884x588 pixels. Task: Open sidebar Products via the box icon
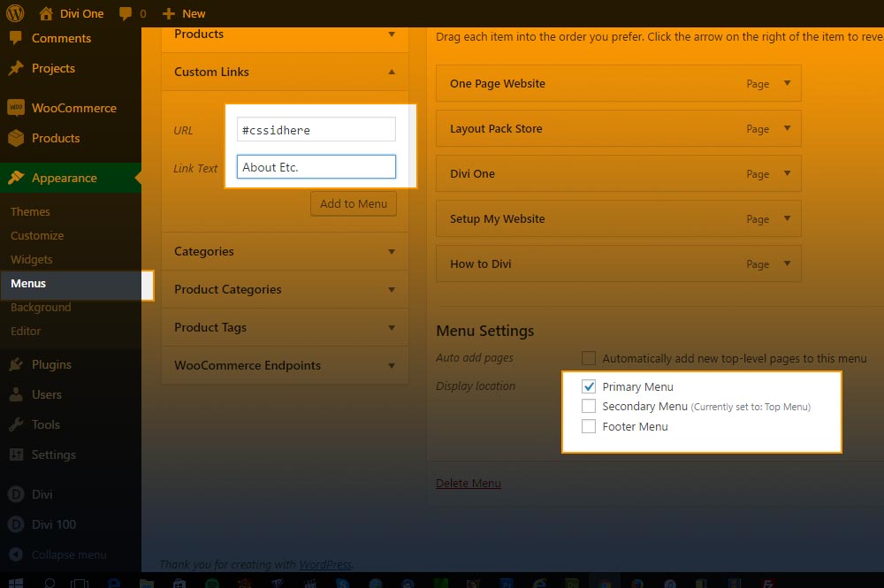[16, 138]
